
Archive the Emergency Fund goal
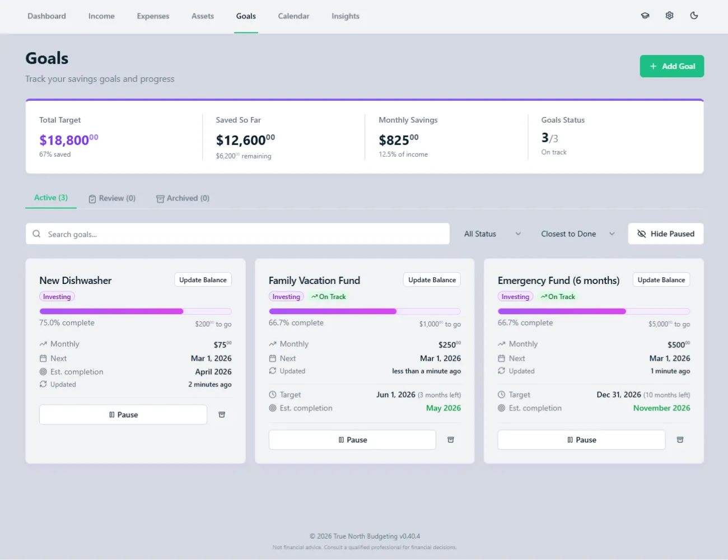click(680, 440)
